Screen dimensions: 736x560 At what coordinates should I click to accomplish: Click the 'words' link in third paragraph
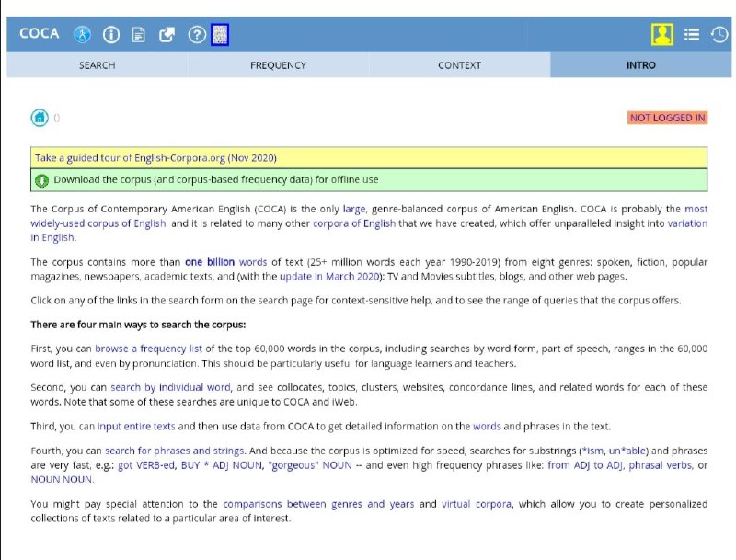[487, 427]
